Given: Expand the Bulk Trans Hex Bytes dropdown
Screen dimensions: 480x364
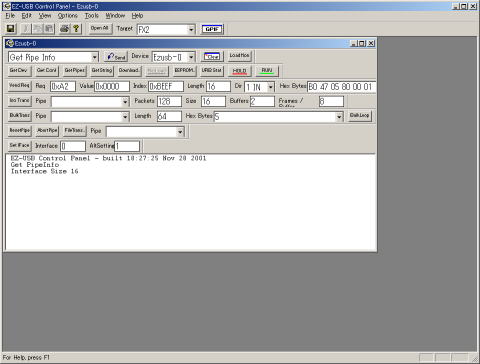Looking at the screenshot, I should 339,117.
